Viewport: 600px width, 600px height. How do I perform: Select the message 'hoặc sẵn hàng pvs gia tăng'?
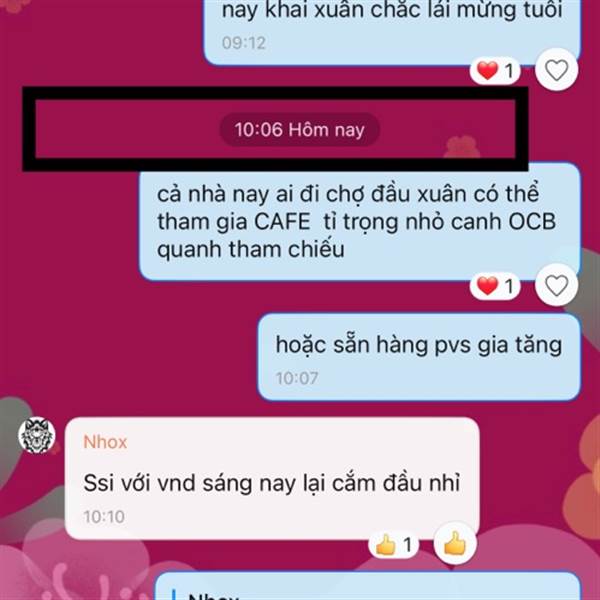pos(419,357)
